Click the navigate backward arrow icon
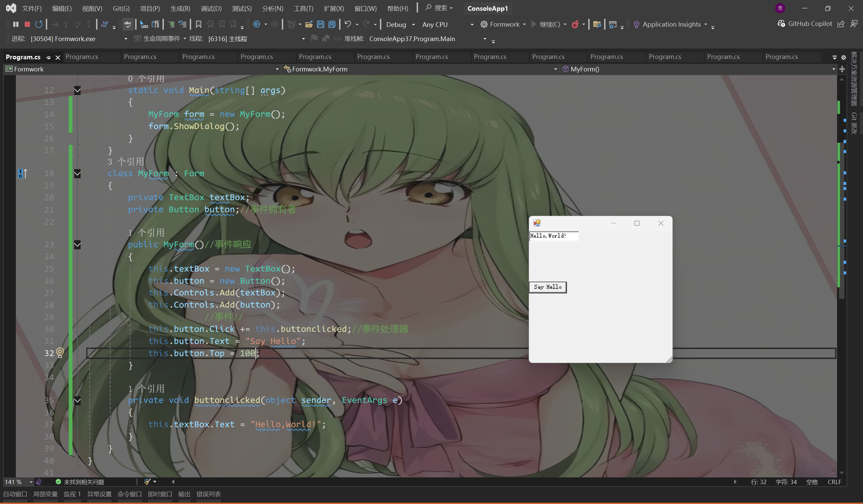863x504 pixels. (257, 24)
